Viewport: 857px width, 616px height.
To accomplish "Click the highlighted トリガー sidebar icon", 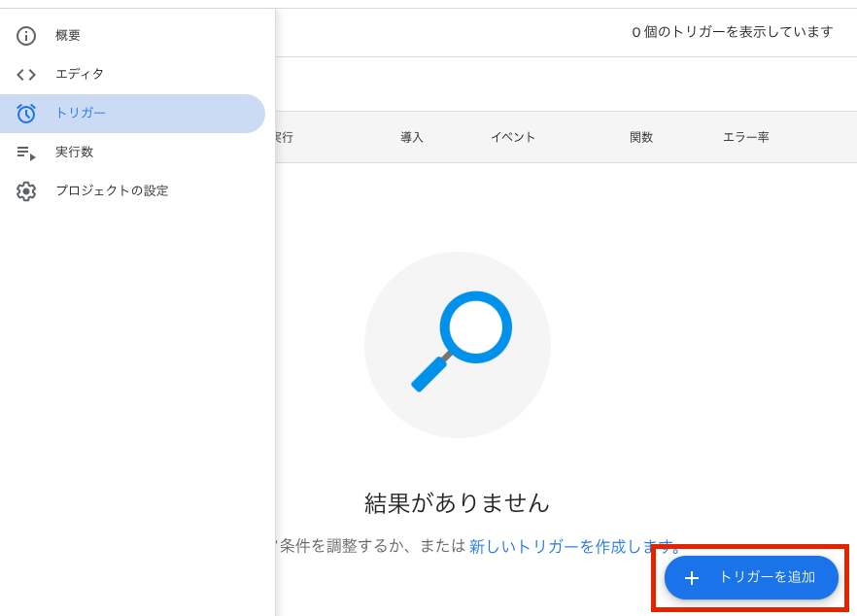I will (x=25, y=113).
